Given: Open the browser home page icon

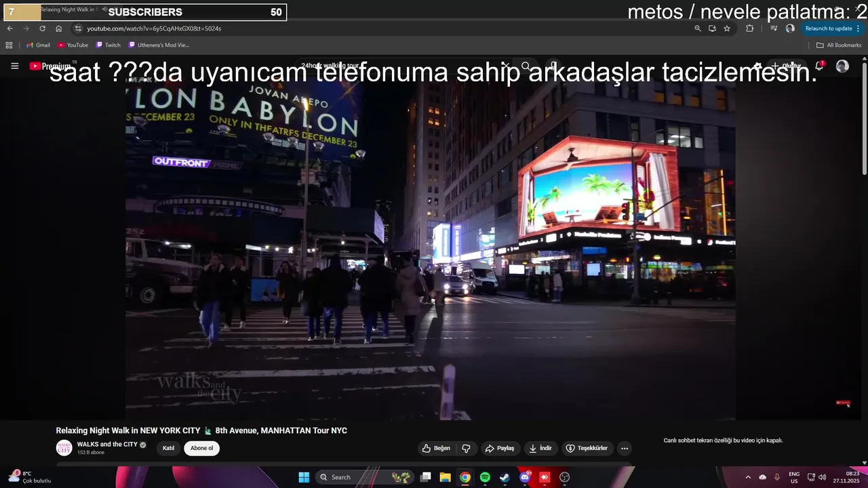Looking at the screenshot, I should pos(58,28).
